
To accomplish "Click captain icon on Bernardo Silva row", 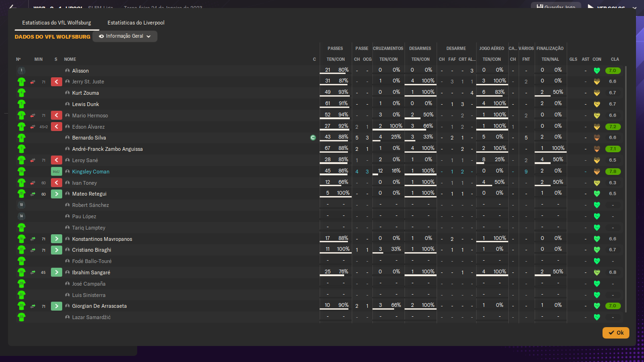I will click(x=313, y=138).
